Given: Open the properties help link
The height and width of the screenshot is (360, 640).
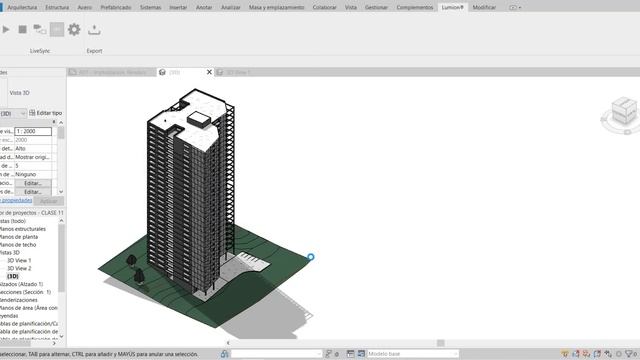Looking at the screenshot, I should click(16, 200).
